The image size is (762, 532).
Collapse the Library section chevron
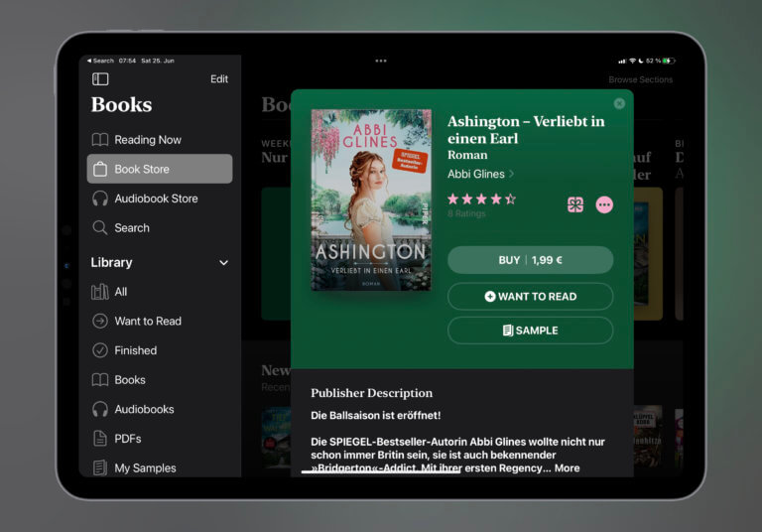pos(223,263)
